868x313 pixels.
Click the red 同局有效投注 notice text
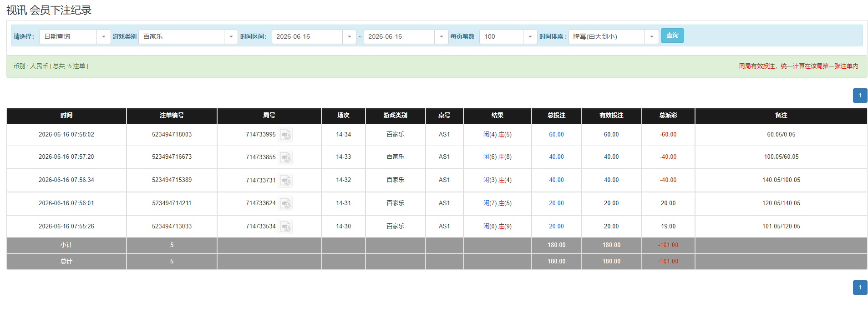[x=798, y=66]
